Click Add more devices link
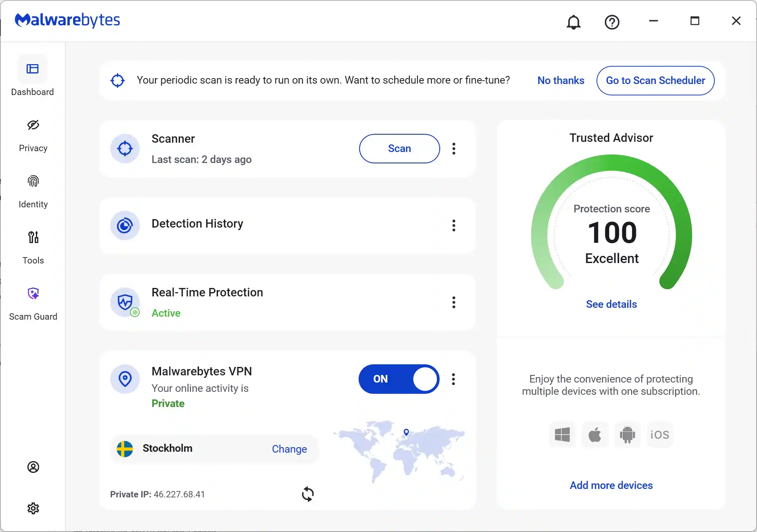Screen dimensions: 757x532 click(x=611, y=486)
